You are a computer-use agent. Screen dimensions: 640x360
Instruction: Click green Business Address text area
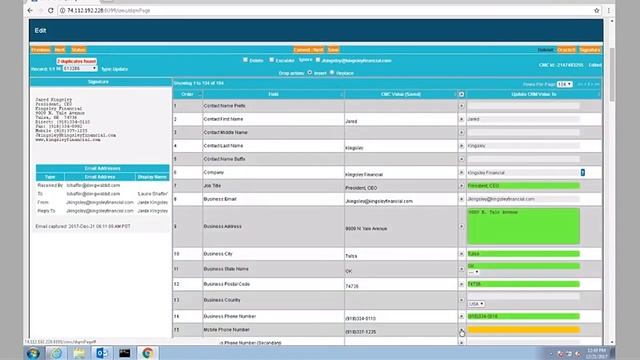click(524, 226)
